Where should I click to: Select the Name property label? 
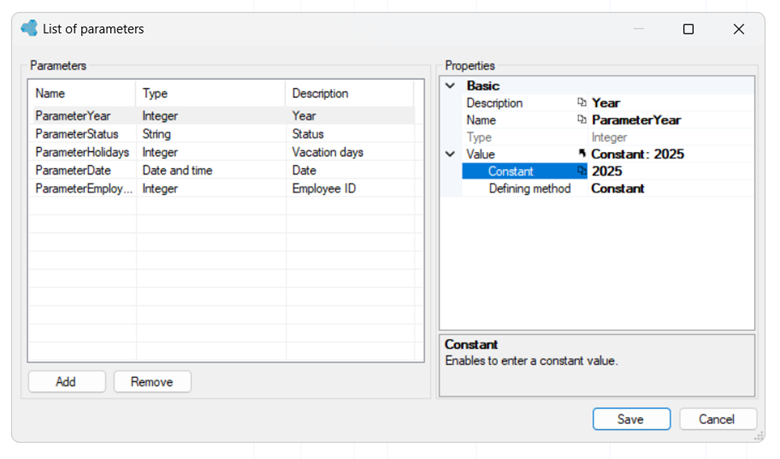tap(481, 120)
